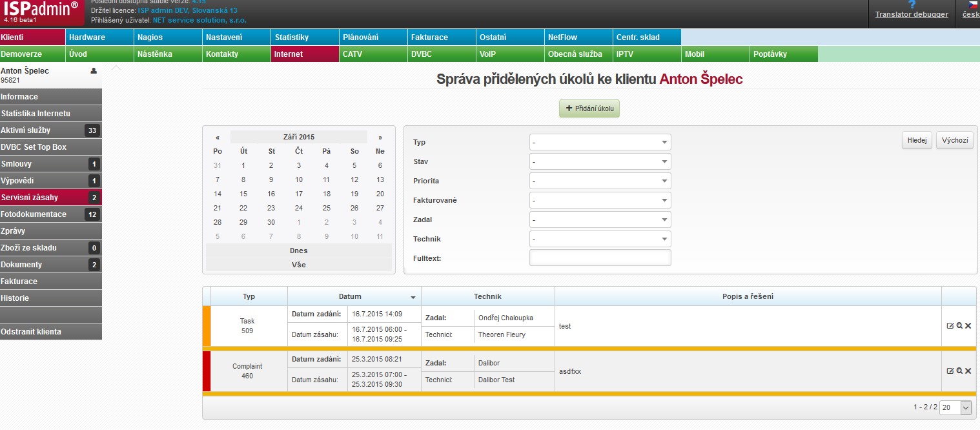The width and height of the screenshot is (980, 430).
Task: Click the Dnes calendar button
Action: pyautogui.click(x=299, y=251)
